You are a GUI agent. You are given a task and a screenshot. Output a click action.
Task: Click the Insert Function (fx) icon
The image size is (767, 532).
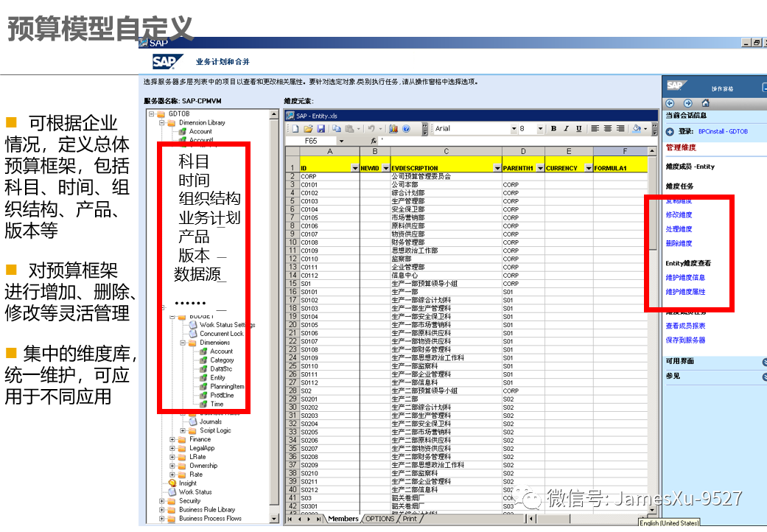(x=374, y=140)
